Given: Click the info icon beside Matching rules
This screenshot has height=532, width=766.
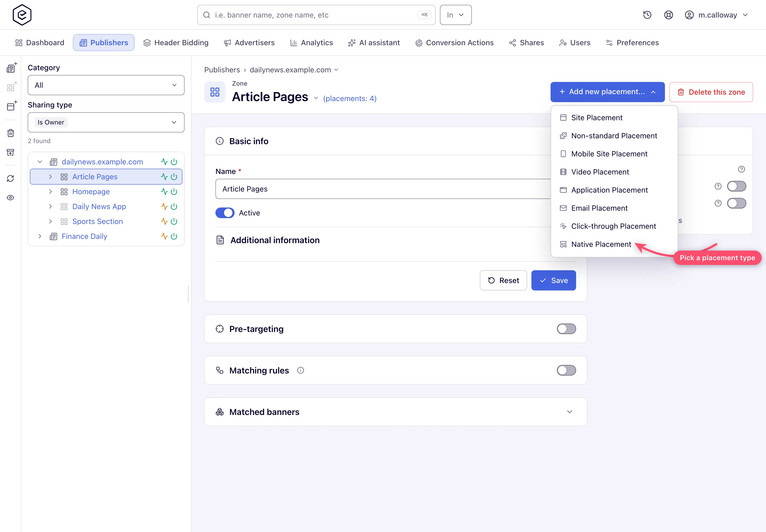Looking at the screenshot, I should coord(301,370).
